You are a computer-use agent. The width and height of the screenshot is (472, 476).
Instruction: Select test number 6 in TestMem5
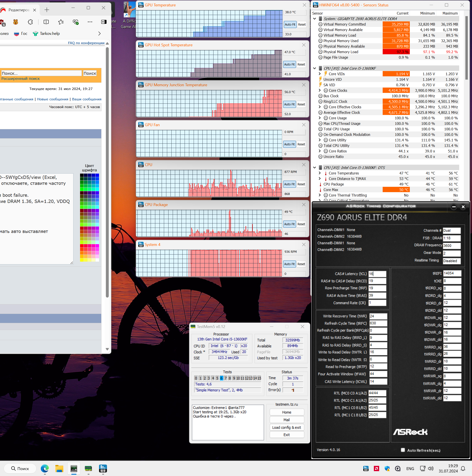221,378
